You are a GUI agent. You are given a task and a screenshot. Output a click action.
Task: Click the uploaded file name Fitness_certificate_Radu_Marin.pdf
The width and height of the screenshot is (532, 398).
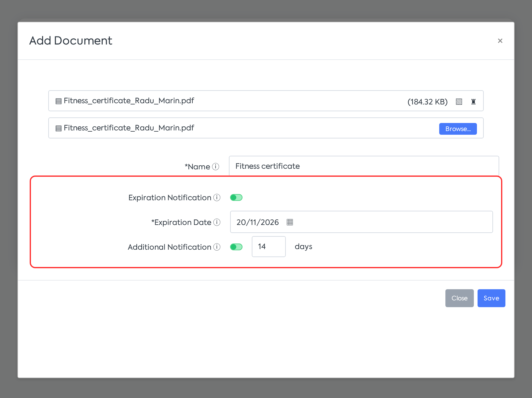[129, 101]
